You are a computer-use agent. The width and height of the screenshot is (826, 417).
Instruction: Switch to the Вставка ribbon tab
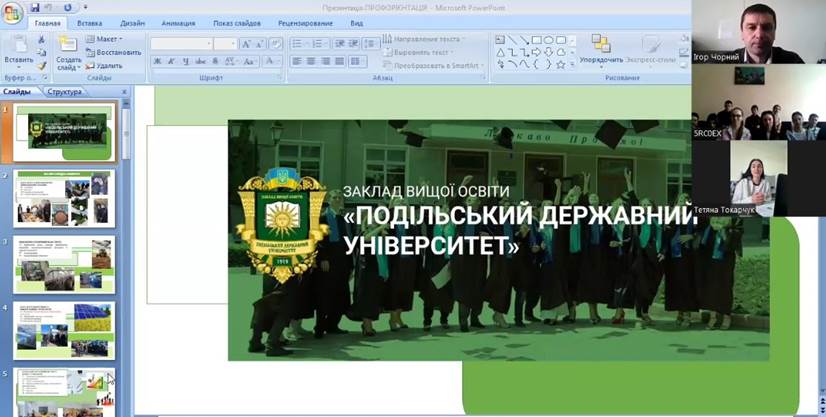[89, 23]
